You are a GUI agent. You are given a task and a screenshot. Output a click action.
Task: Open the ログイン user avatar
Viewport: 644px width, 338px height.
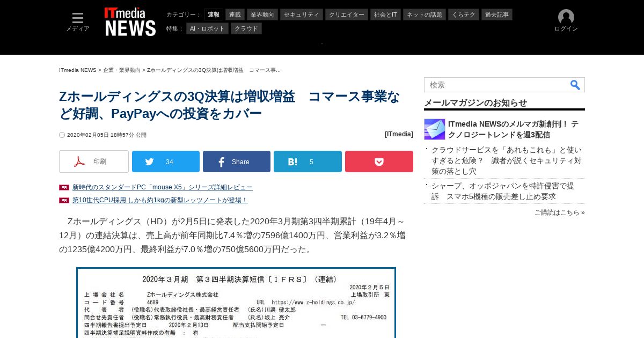566,21
